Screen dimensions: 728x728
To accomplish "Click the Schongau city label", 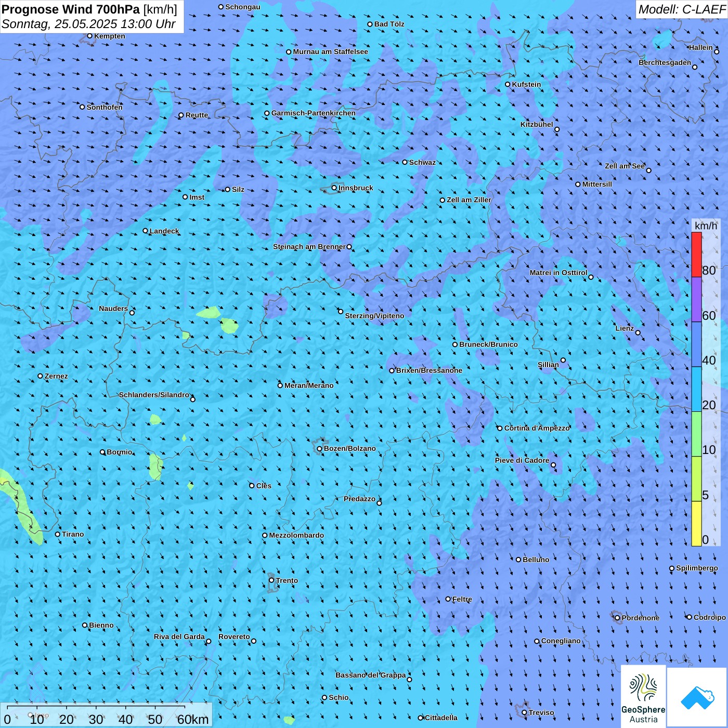I will click(243, 7).
